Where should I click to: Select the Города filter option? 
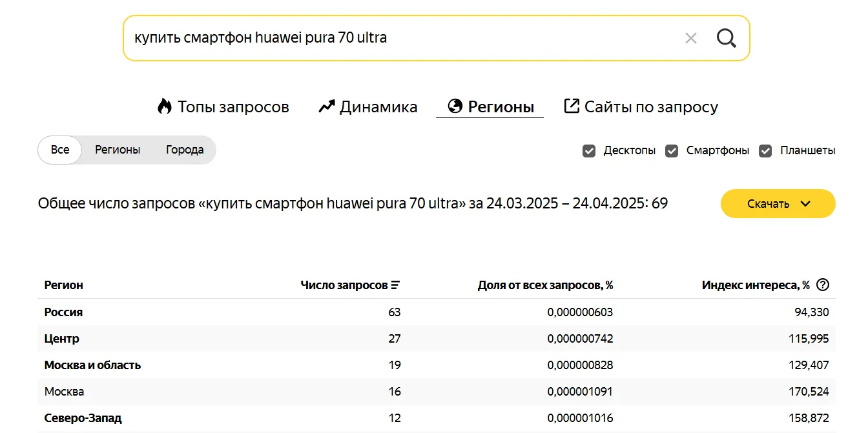(185, 150)
